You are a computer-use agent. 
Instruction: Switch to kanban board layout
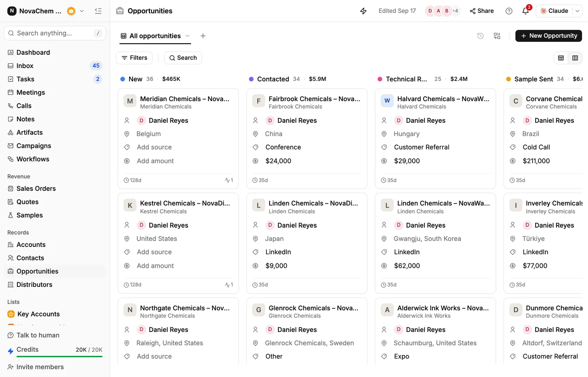tap(575, 58)
